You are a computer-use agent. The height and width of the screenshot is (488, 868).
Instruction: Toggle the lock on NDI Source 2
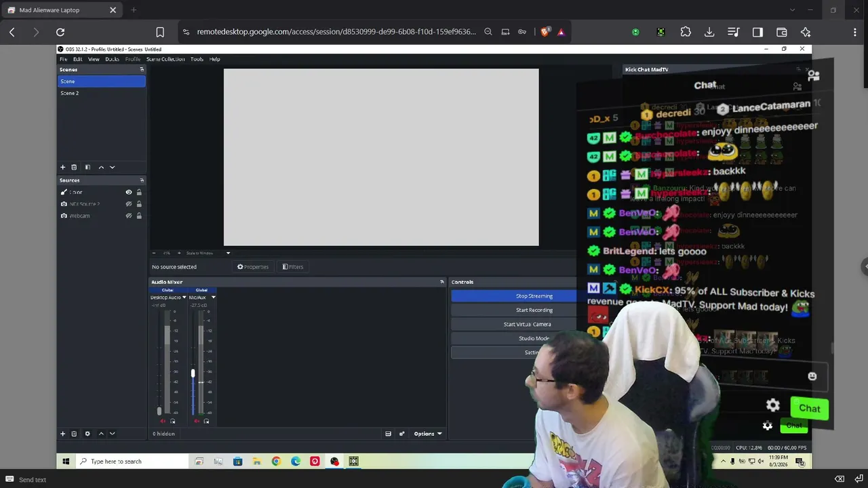coord(139,204)
